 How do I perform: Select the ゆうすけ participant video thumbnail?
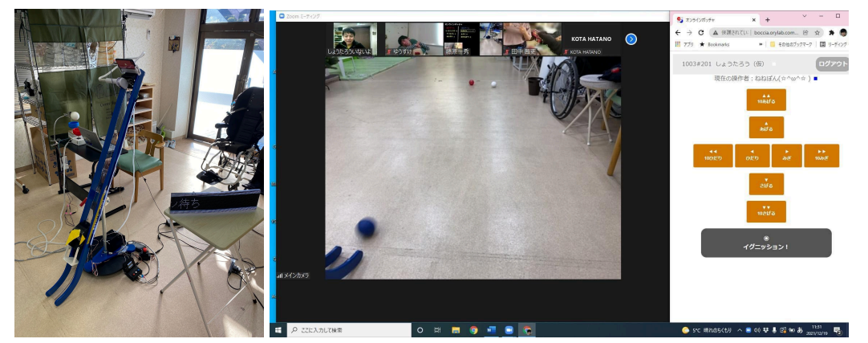click(414, 39)
